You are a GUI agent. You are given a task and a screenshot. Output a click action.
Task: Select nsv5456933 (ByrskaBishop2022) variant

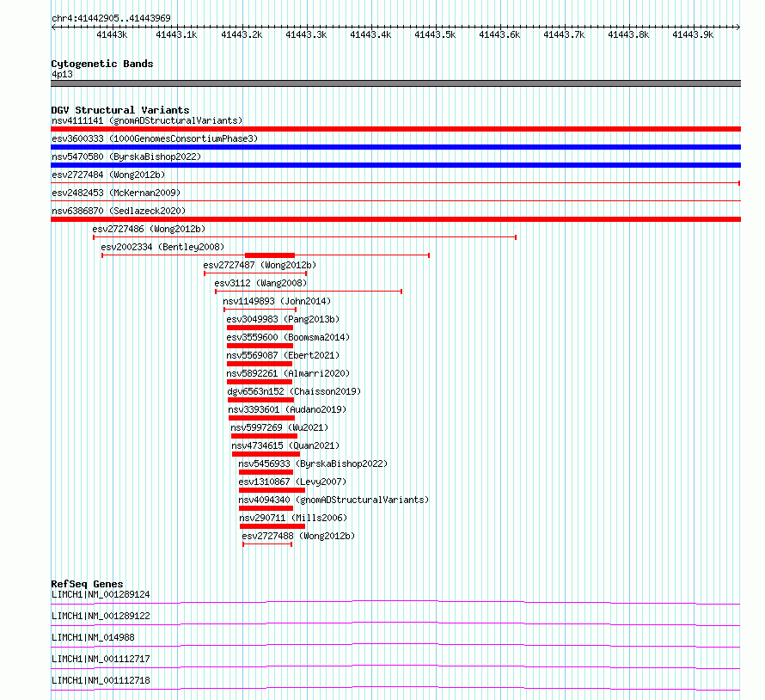pos(313,464)
